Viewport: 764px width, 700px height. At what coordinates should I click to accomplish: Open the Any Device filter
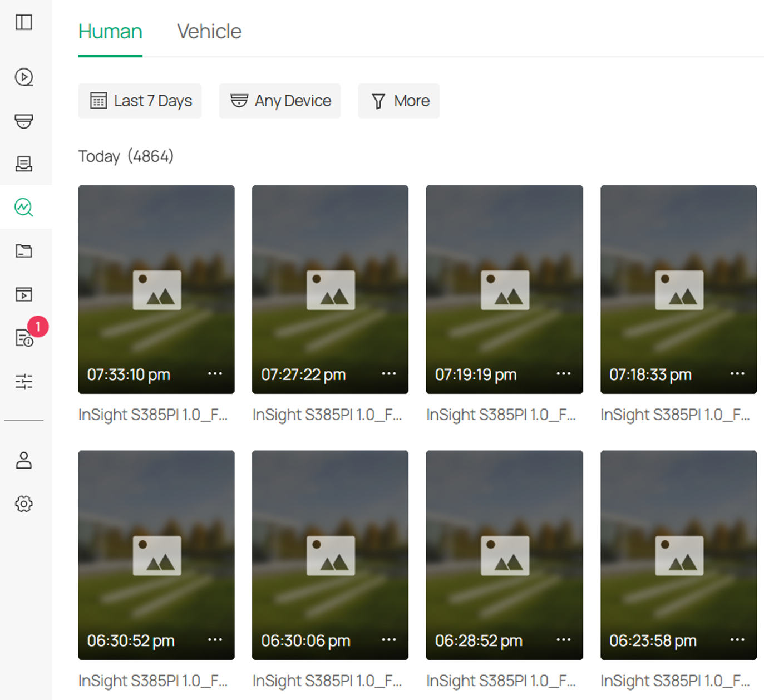(280, 101)
